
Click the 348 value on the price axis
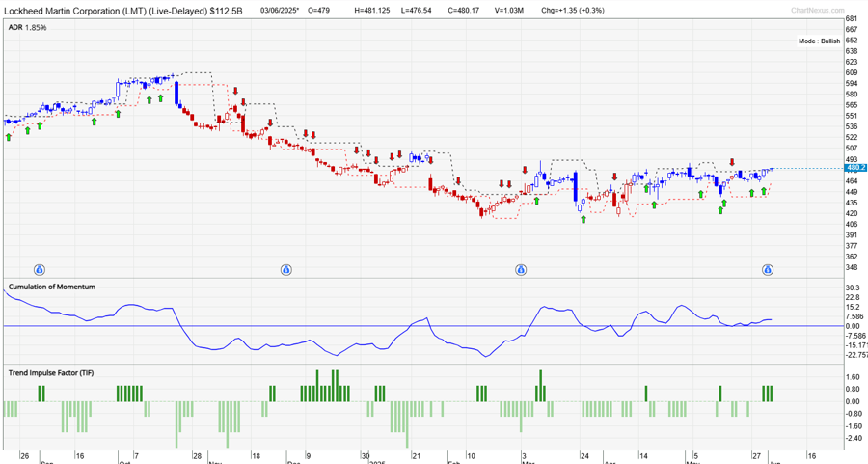click(x=852, y=267)
